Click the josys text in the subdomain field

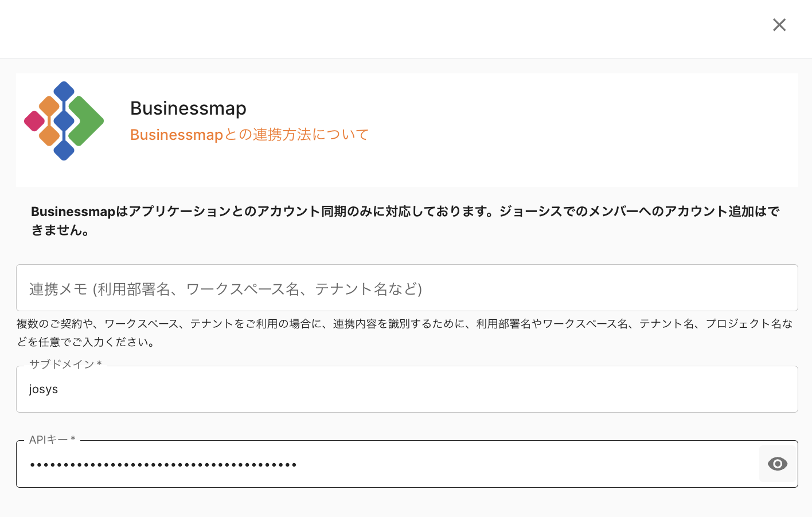[x=44, y=390]
